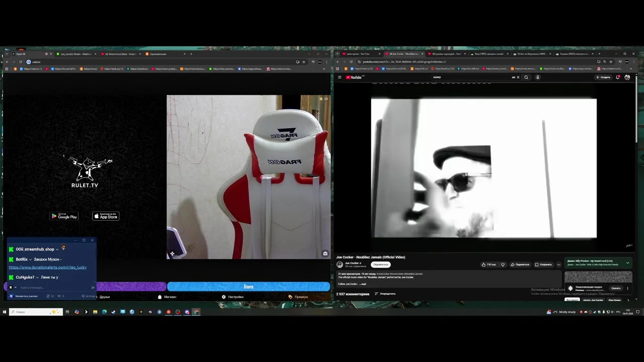Open the YouTube account avatar menu
The image size is (644, 362).
coord(627,77)
